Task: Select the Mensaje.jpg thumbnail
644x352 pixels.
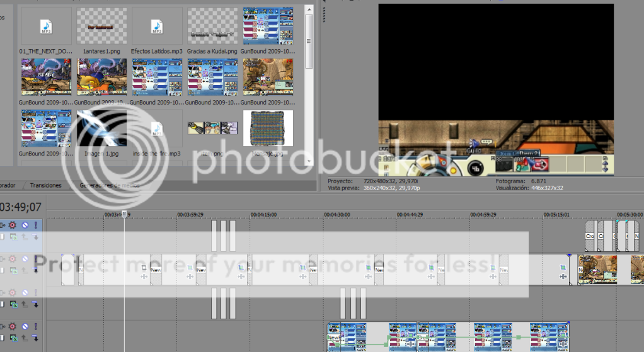Action: [268, 128]
